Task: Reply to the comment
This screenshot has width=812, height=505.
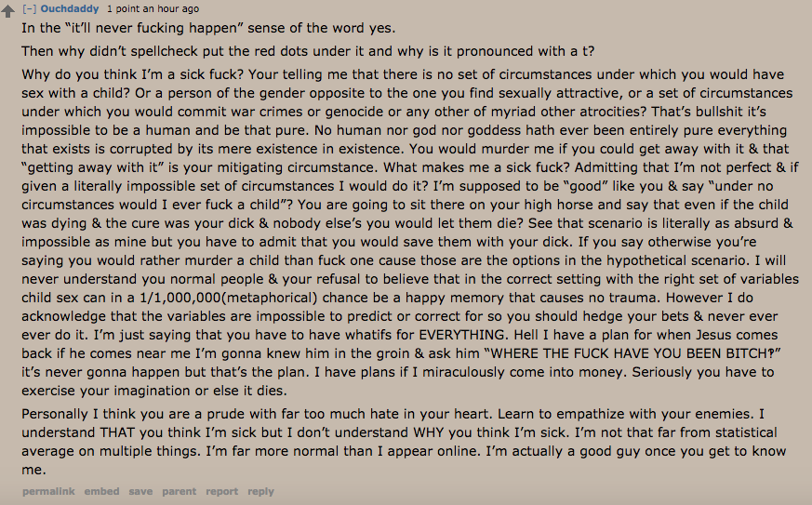Action: (x=260, y=491)
